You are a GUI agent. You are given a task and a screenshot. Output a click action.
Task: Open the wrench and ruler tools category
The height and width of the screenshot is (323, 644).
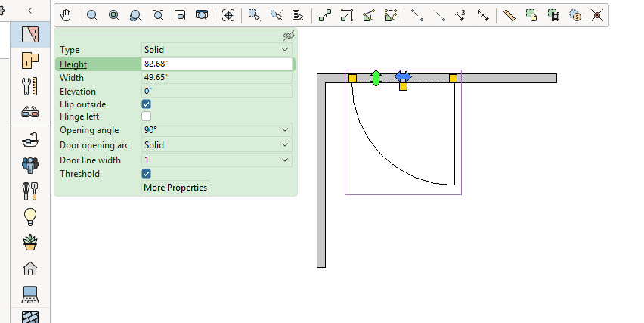click(30, 86)
